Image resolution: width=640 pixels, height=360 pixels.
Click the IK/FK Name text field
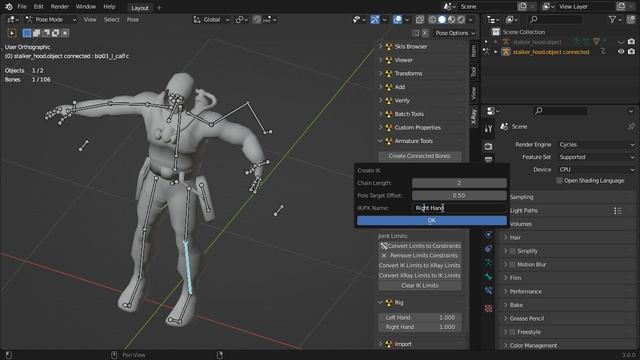click(459, 208)
